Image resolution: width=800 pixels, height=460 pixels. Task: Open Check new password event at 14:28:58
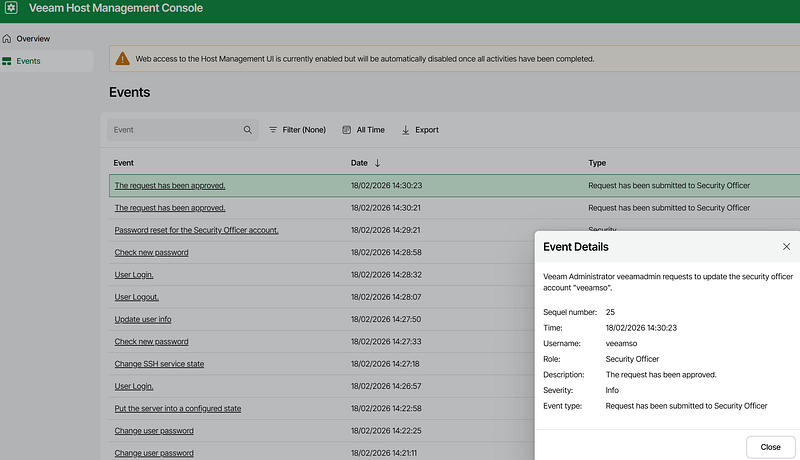pyautogui.click(x=151, y=252)
